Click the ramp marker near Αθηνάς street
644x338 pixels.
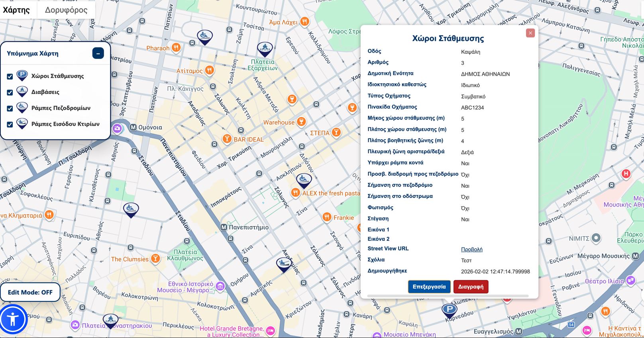[131, 209]
